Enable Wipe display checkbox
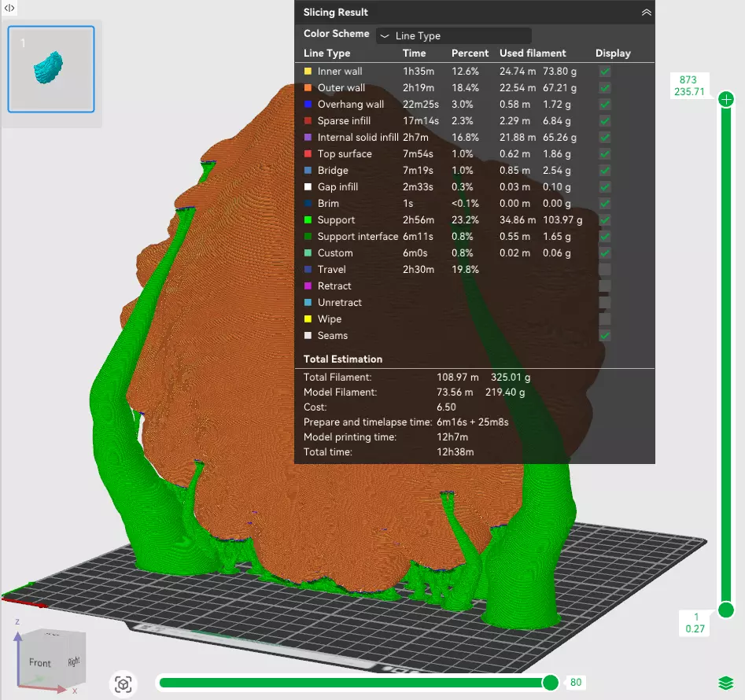Screen dimensions: 745x700 click(605, 319)
